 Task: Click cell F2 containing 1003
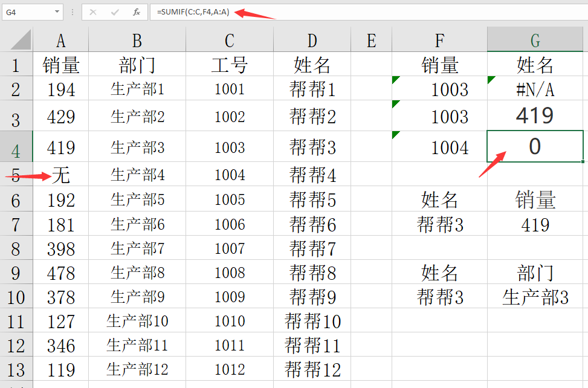[x=439, y=88]
